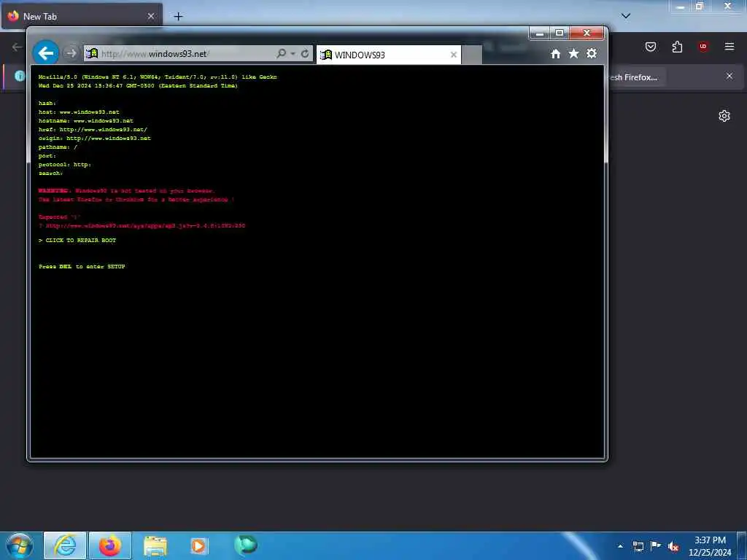Select the WINDOWS93 tab in IE
Viewport: 747px width, 560px height.
pos(388,55)
